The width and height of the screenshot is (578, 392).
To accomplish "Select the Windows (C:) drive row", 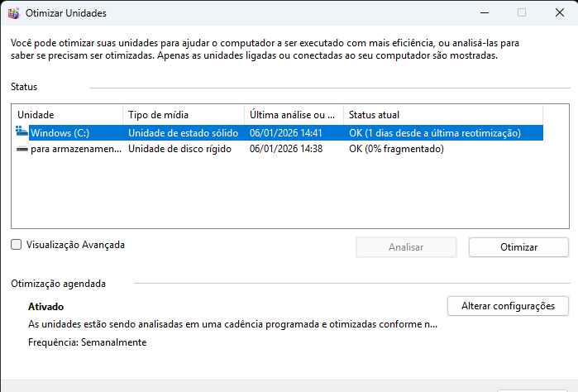I will [279, 133].
